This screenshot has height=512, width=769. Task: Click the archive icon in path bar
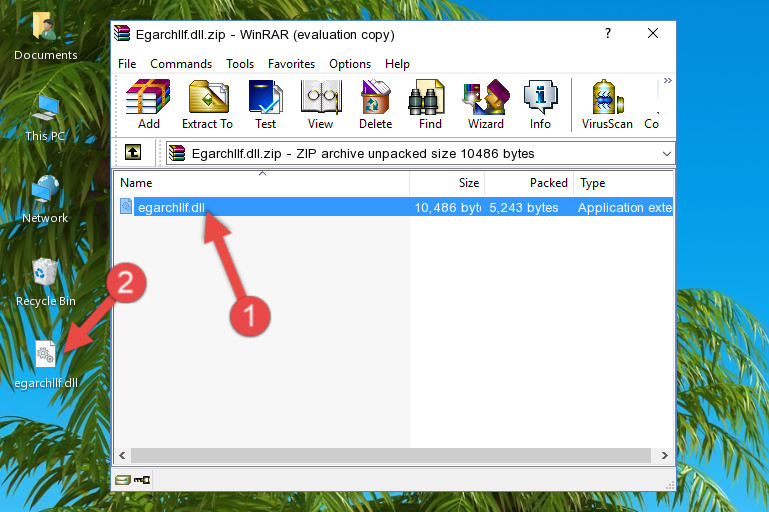click(x=177, y=154)
